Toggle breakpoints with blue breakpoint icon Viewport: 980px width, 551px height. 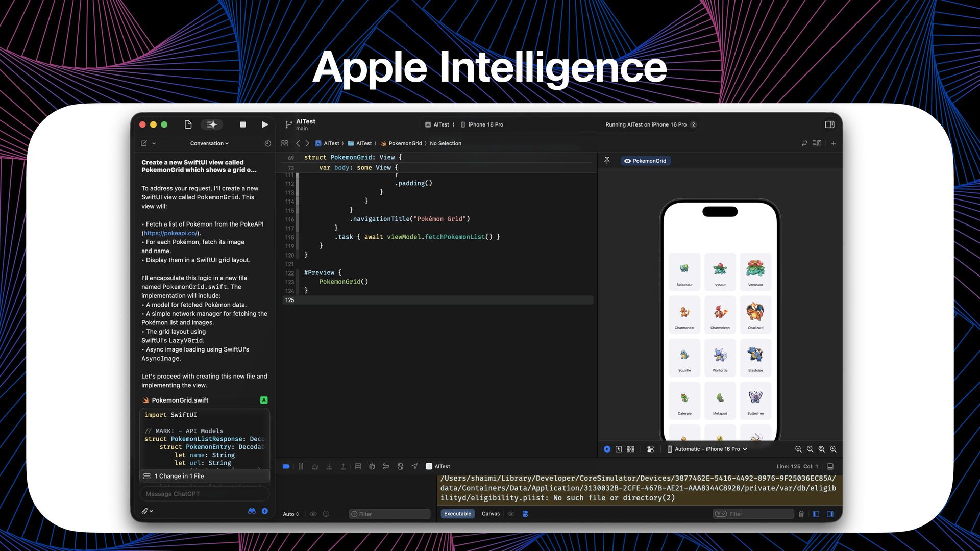click(x=286, y=466)
